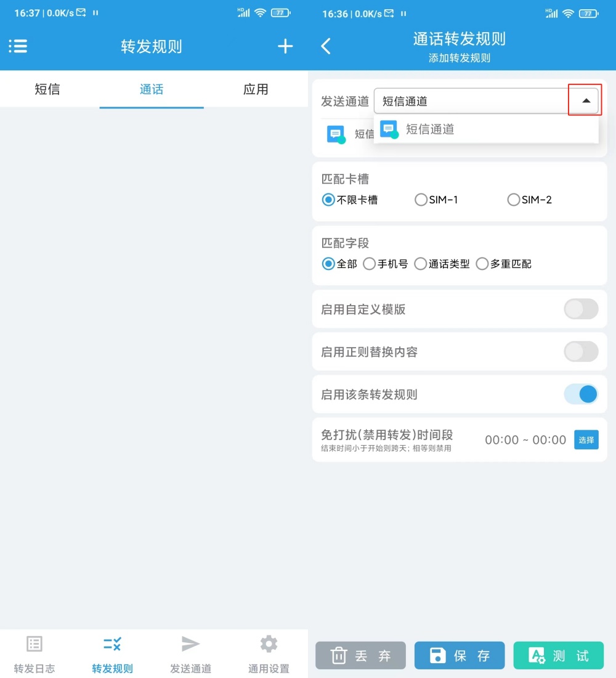Pick 短信通道 from the dropdown list
The image size is (616, 678).
tap(430, 129)
